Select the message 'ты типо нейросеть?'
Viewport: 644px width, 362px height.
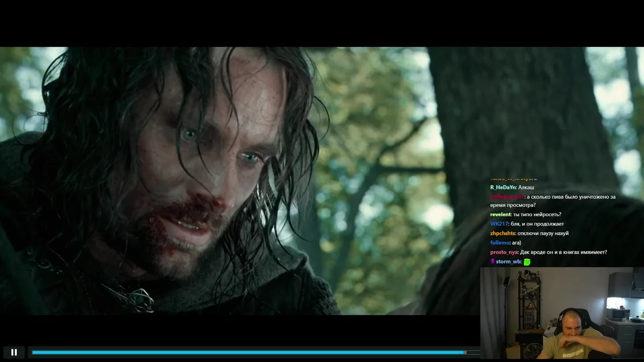[x=537, y=215]
